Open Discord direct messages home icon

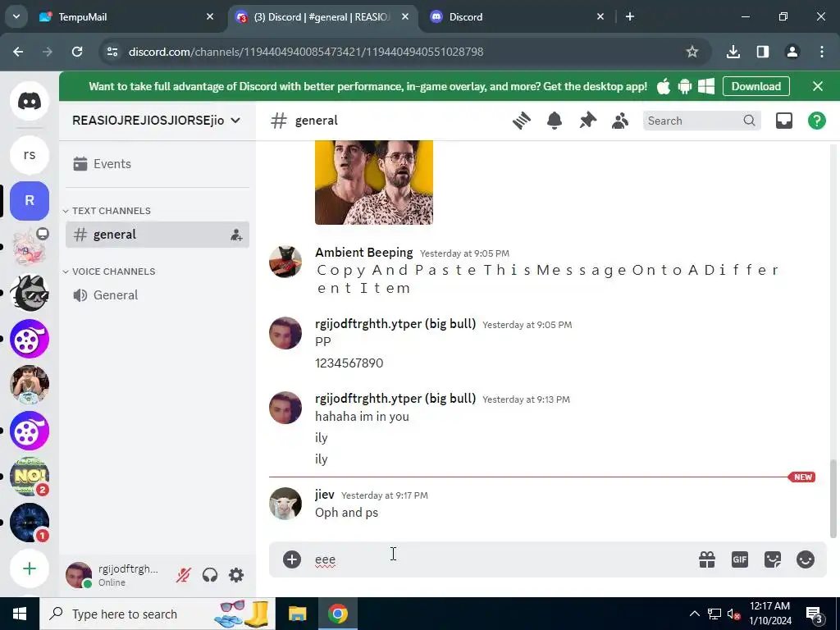click(30, 101)
